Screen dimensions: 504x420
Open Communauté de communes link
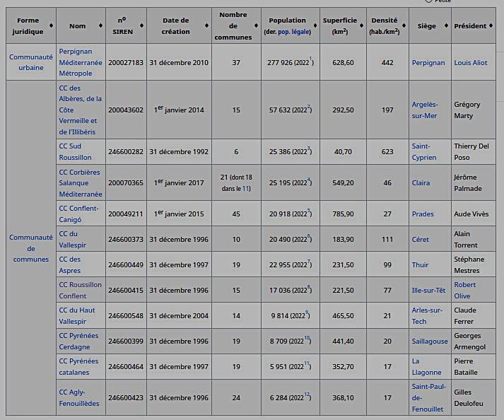tap(31, 248)
